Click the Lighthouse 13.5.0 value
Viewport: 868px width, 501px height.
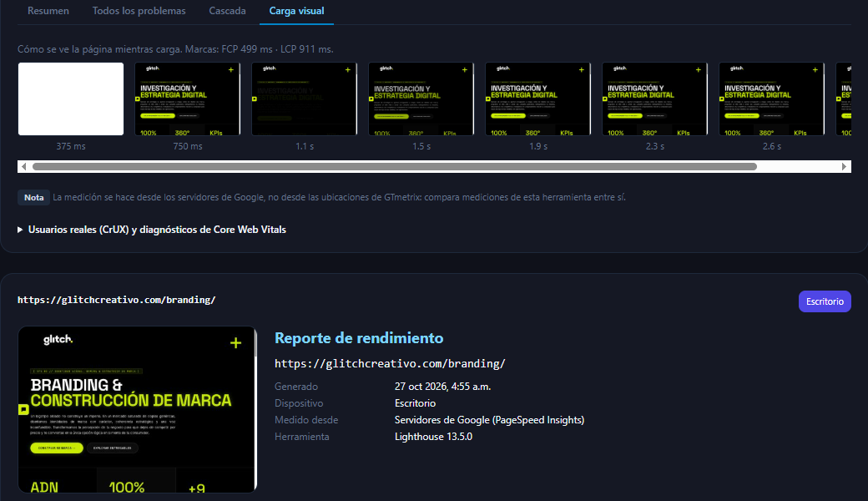coord(433,437)
